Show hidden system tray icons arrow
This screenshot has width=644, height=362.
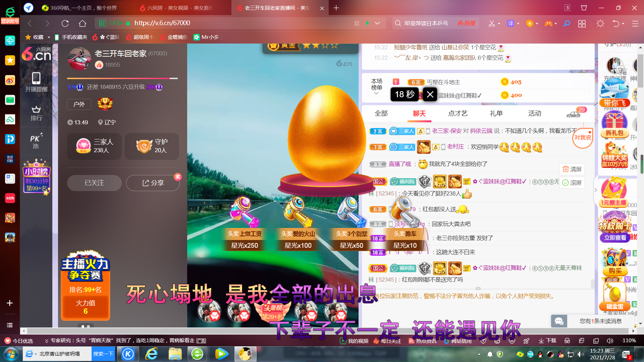click(x=479, y=354)
